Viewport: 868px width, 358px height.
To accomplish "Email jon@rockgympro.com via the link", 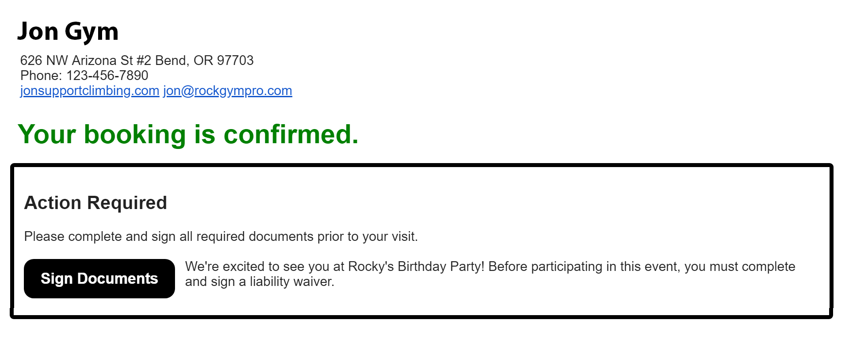I will click(228, 91).
